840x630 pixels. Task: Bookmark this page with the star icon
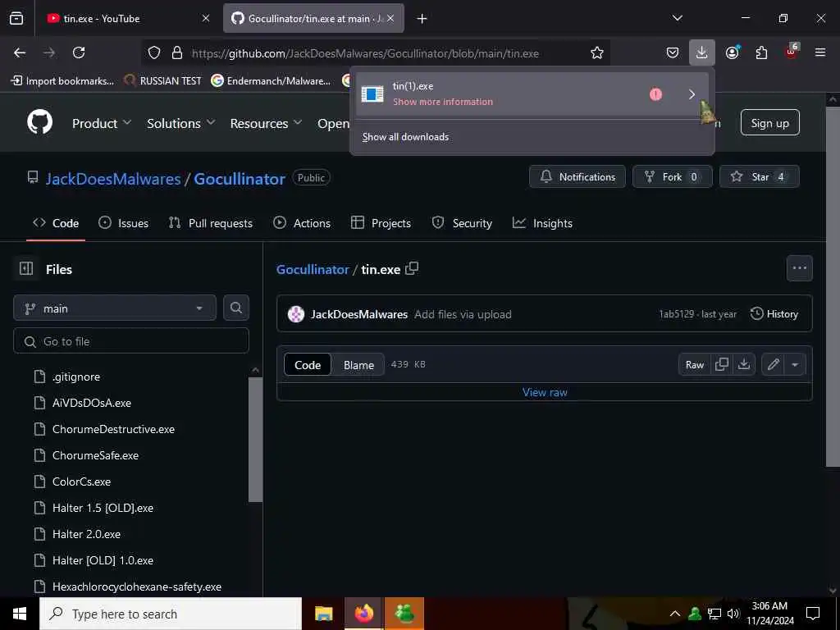tap(597, 52)
